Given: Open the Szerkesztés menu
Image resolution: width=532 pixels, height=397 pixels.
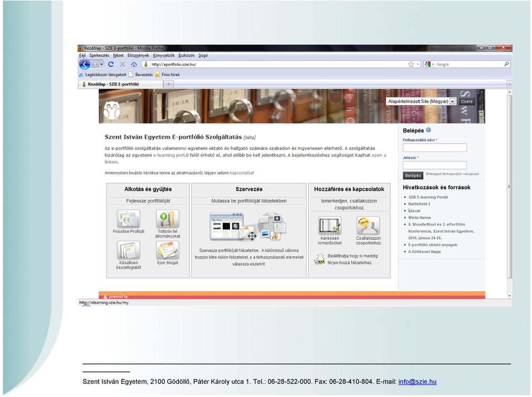Looking at the screenshot, I should [99, 55].
